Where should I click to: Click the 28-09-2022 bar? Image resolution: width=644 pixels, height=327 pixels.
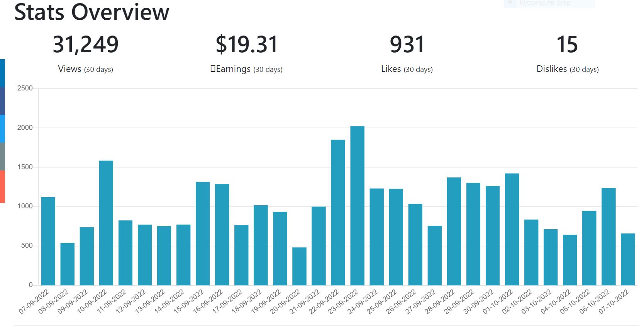454,232
